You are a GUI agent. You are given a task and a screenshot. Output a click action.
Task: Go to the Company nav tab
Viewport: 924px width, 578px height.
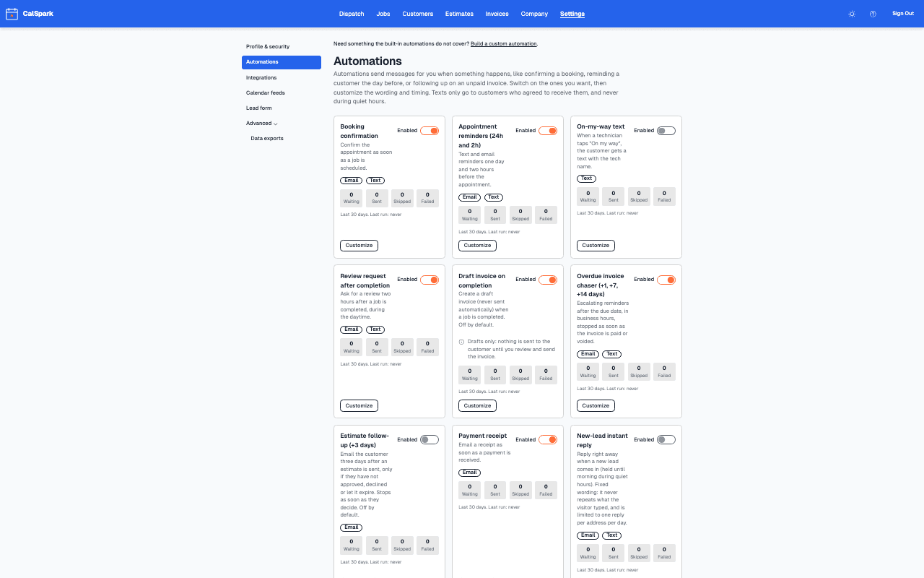(534, 14)
